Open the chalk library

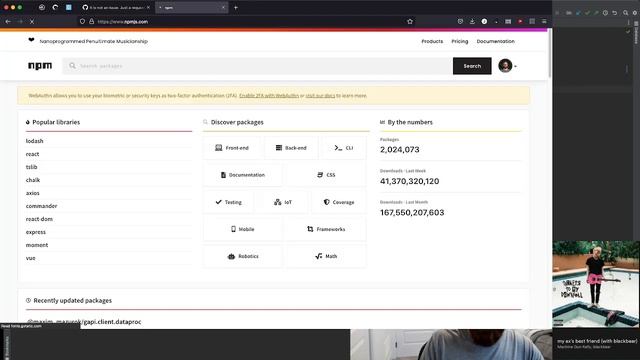[33, 180]
